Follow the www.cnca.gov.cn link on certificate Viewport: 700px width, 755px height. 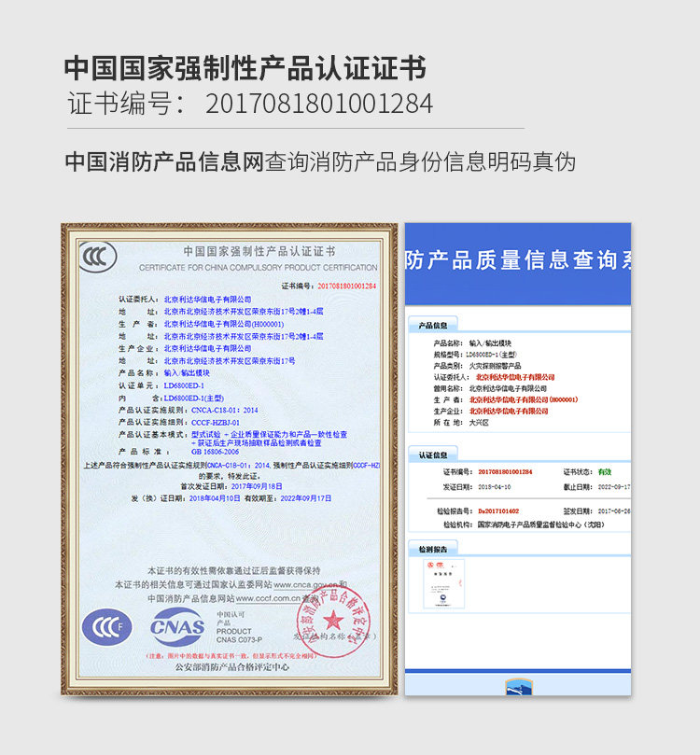point(305,584)
